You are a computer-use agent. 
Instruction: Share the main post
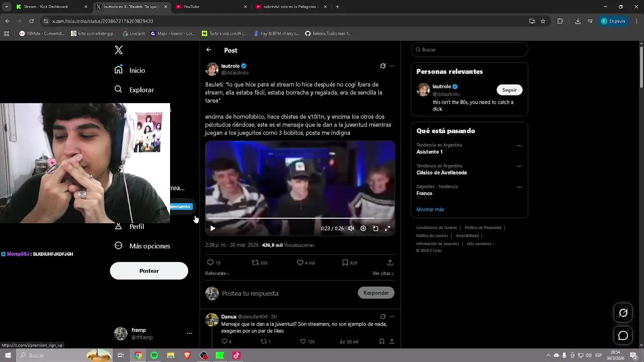pyautogui.click(x=390, y=262)
